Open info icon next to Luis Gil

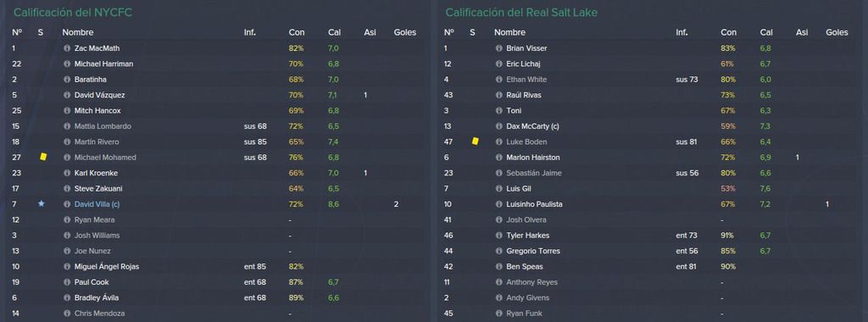[498, 189]
